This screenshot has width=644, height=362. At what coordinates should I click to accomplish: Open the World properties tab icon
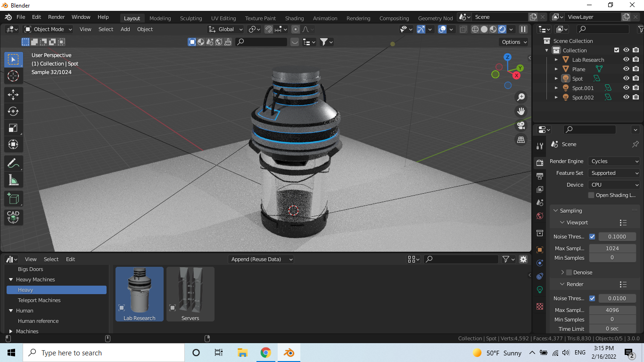tap(540, 216)
